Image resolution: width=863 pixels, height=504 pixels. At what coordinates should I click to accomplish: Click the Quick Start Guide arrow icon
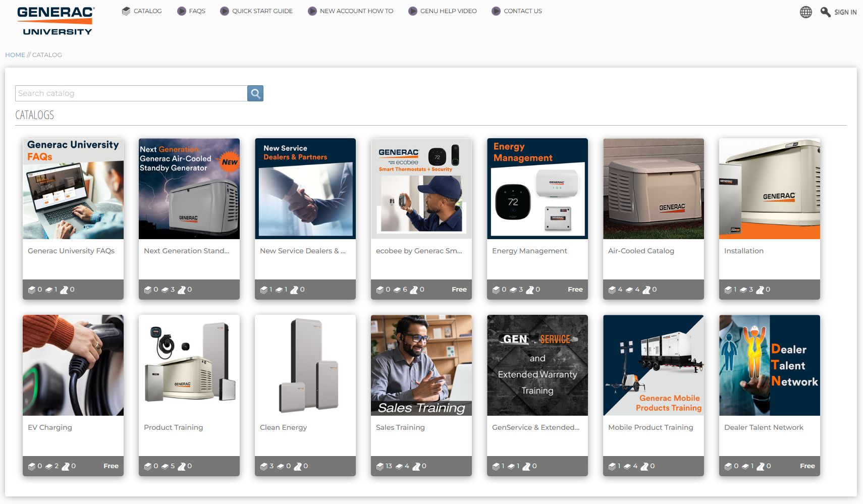pos(225,11)
